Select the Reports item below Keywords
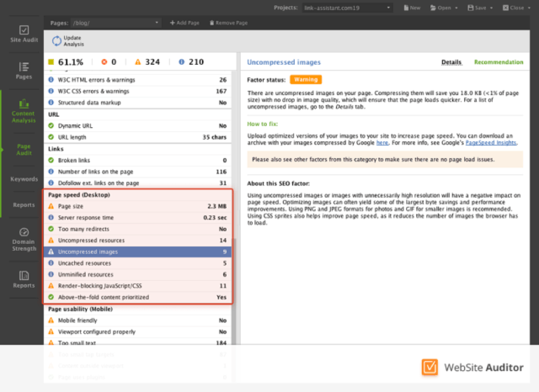 24,205
